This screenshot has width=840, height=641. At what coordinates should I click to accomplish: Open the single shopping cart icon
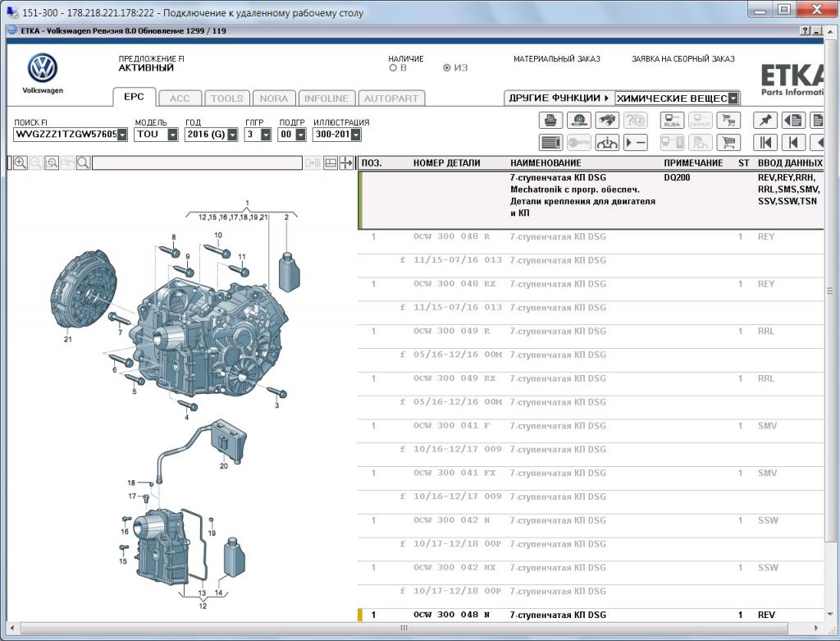728,142
